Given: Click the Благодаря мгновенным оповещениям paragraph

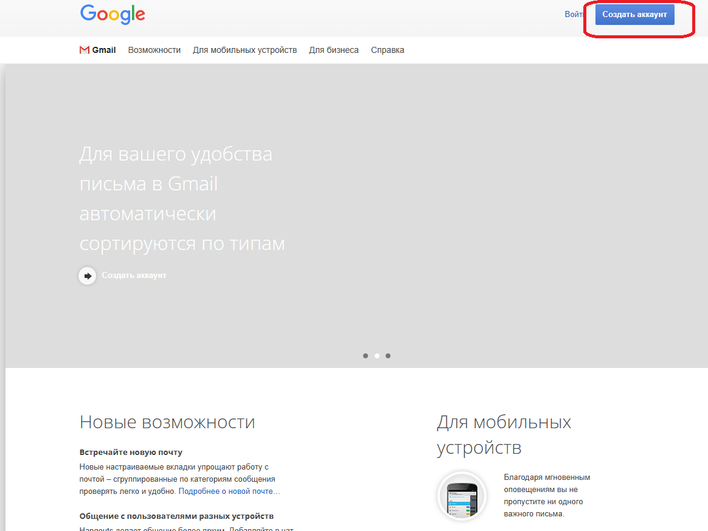Looking at the screenshot, I should click(547, 495).
